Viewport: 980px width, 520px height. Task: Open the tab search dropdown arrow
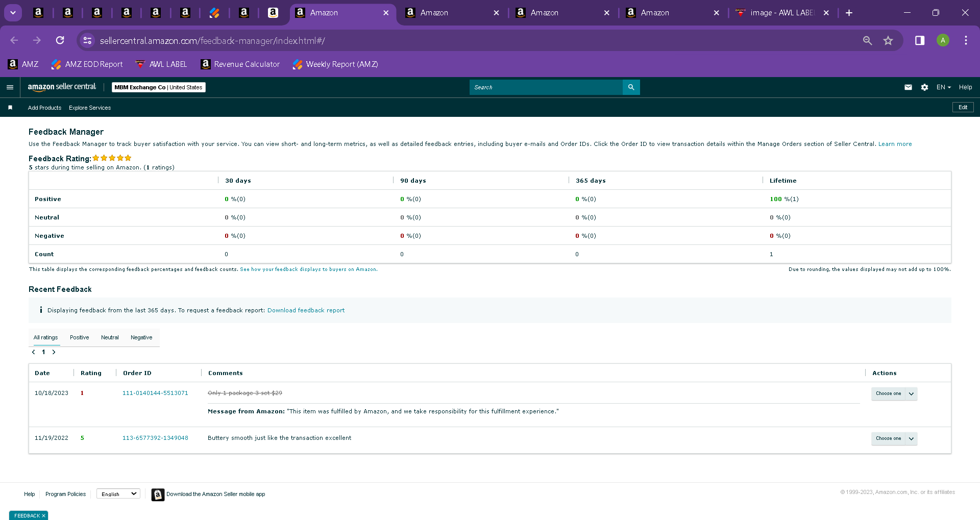[13, 13]
